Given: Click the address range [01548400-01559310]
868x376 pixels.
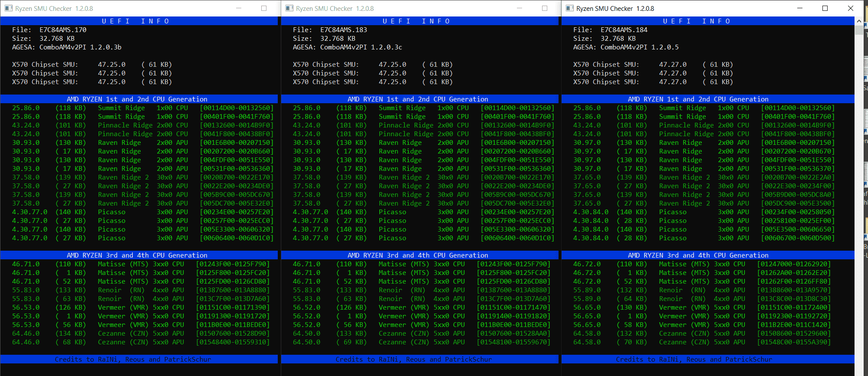Looking at the screenshot, I should [233, 342].
